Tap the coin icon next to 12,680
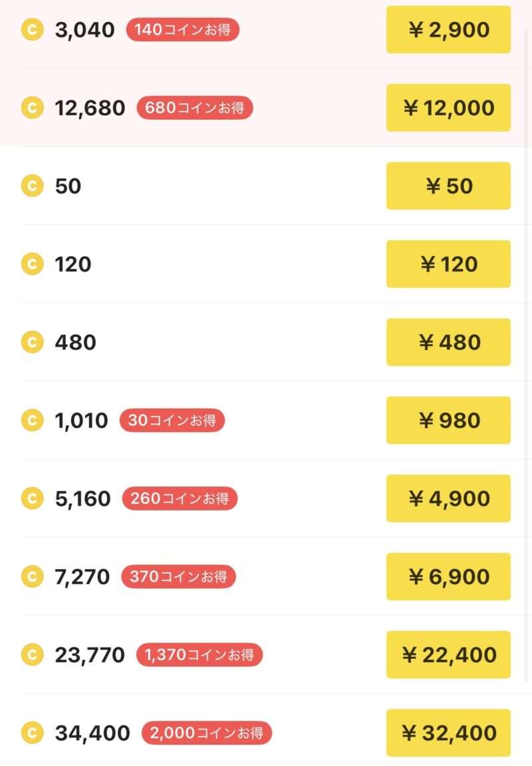Image resolution: width=532 pixels, height=766 pixels. click(32, 108)
